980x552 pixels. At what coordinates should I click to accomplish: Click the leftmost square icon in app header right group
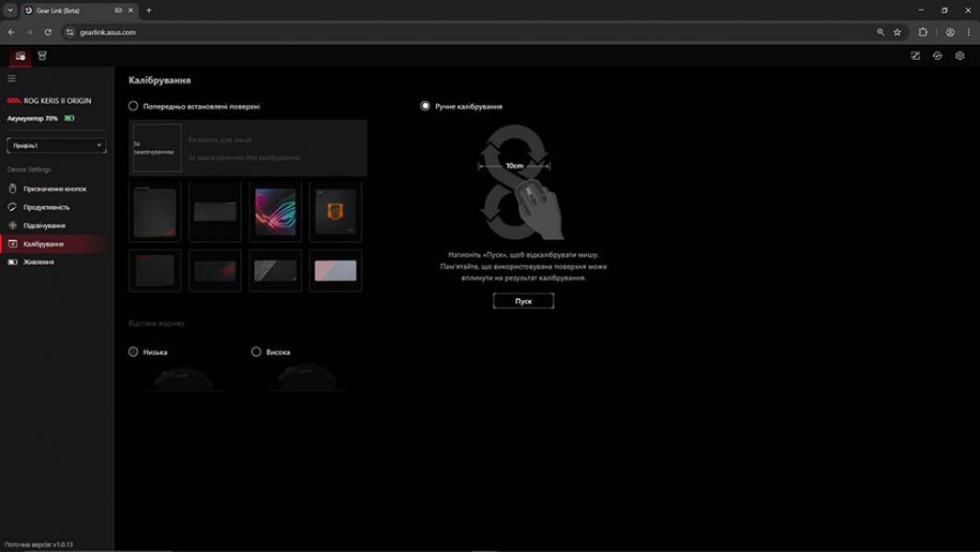(916, 56)
